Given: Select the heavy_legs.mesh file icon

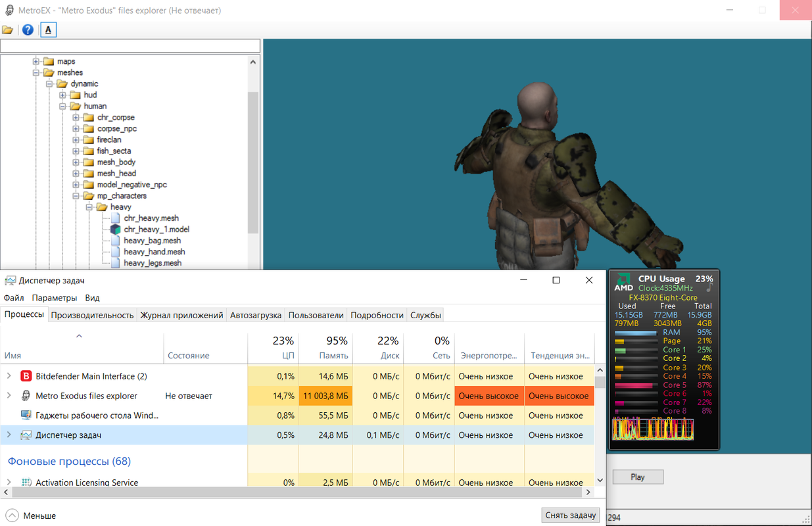Looking at the screenshot, I should (x=116, y=263).
